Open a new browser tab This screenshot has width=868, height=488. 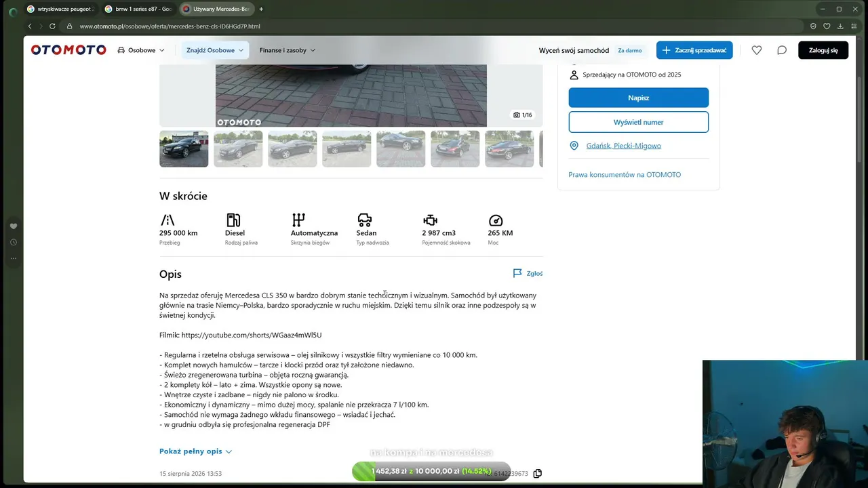tap(261, 9)
